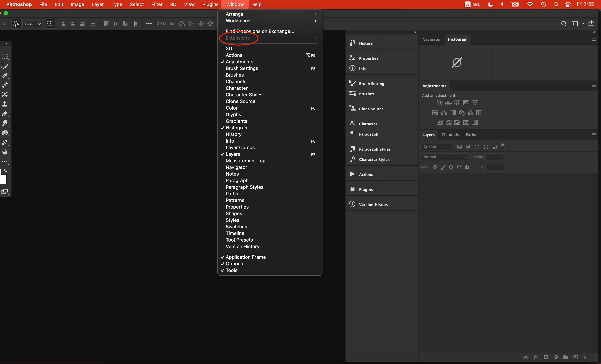Open the Version History panel icon

352,204
